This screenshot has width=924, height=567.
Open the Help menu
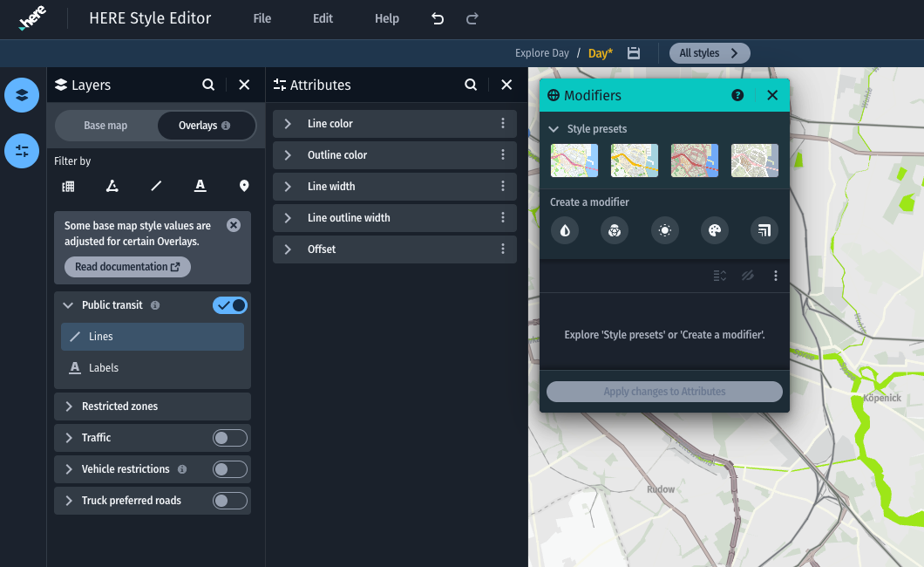386,19
